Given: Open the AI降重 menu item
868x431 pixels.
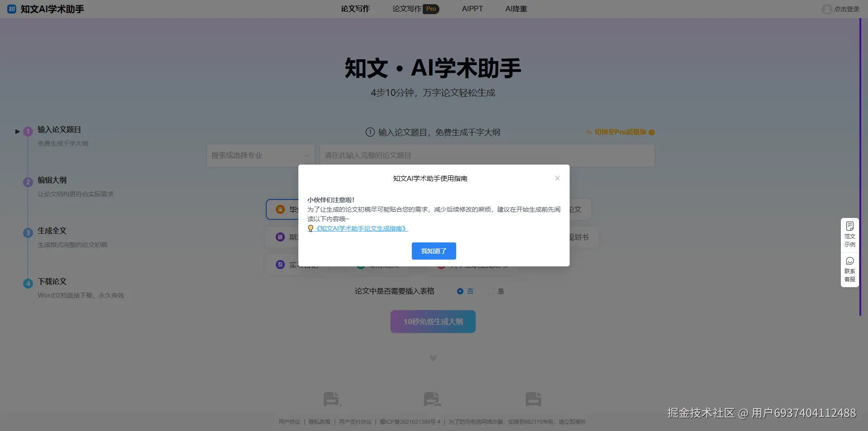Looking at the screenshot, I should click(x=516, y=9).
